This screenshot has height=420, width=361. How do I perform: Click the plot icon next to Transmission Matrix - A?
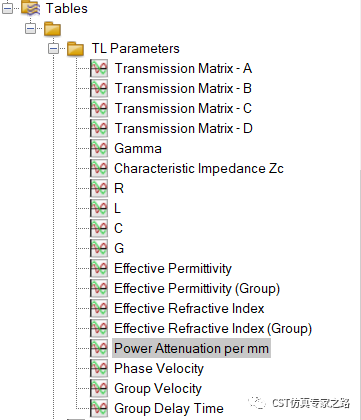tap(99, 68)
